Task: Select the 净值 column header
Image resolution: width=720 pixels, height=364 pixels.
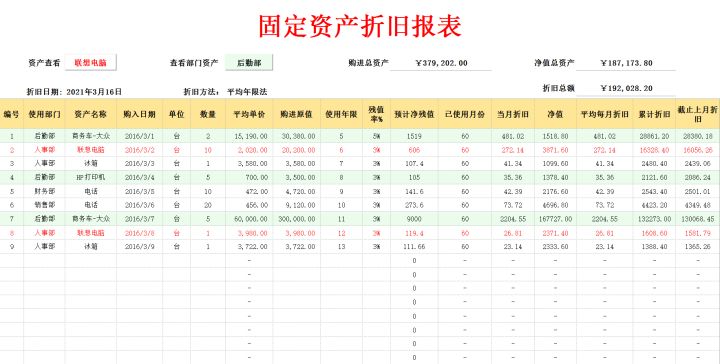Action: pyautogui.click(x=555, y=114)
